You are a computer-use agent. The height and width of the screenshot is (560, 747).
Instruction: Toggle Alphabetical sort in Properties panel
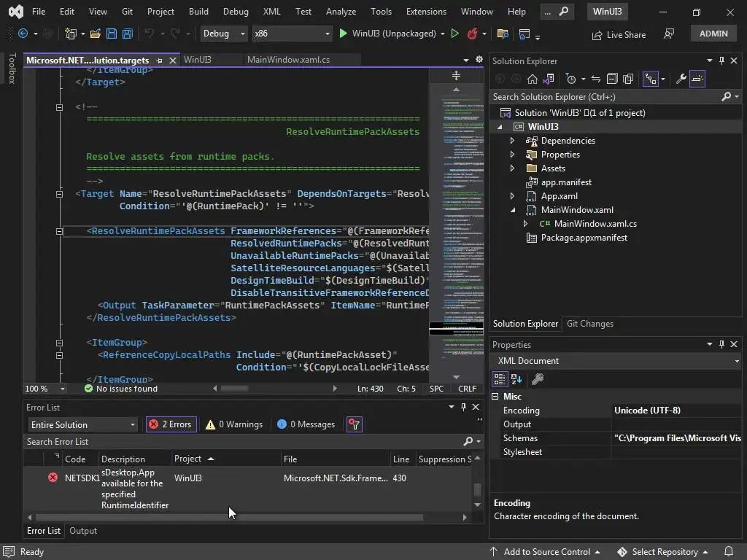pos(516,379)
